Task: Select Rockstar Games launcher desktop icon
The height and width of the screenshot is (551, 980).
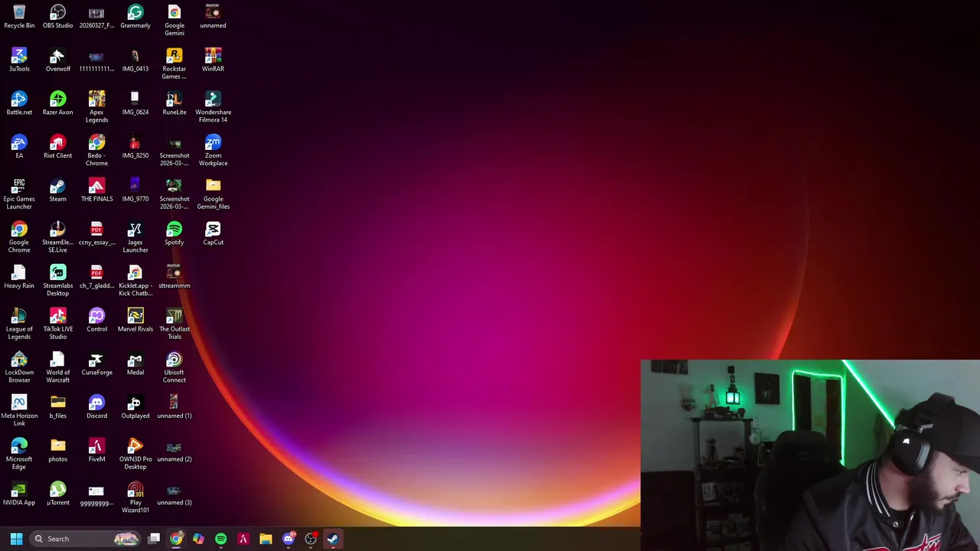Action: 175,64
